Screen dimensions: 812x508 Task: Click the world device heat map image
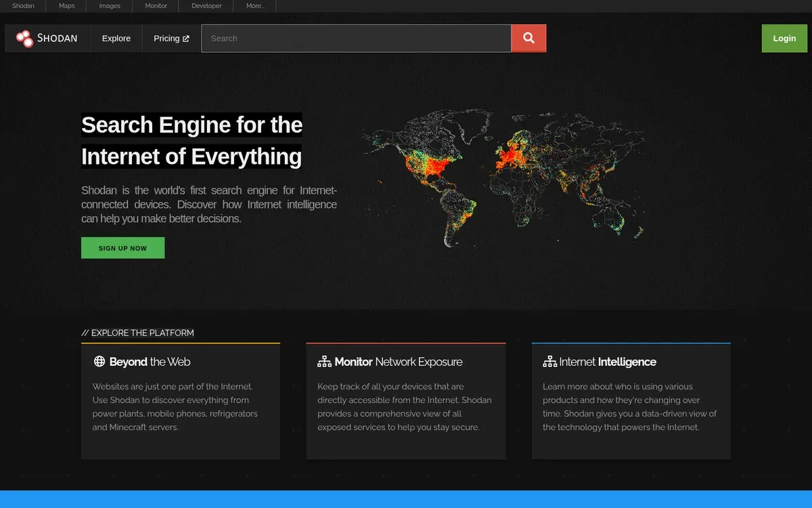click(x=503, y=177)
